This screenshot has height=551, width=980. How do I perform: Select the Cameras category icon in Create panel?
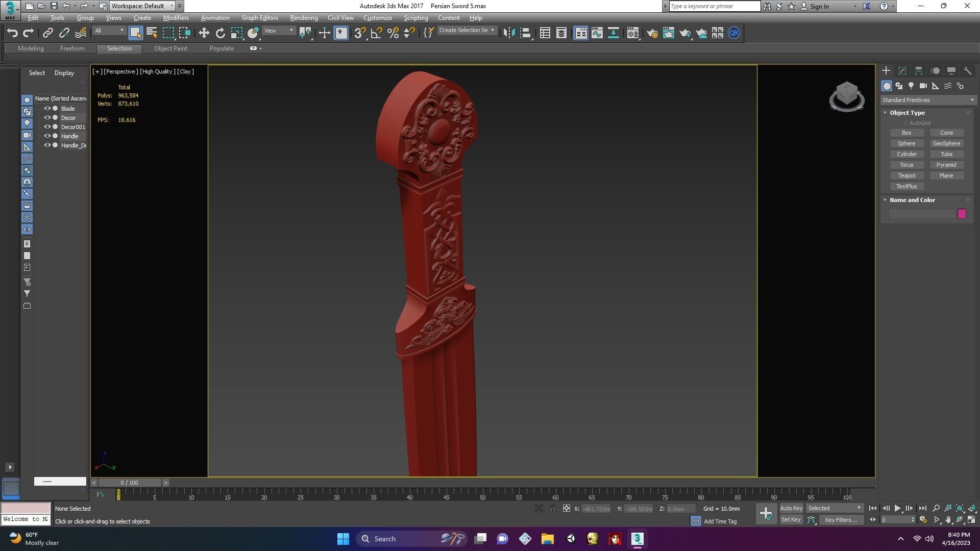click(923, 86)
